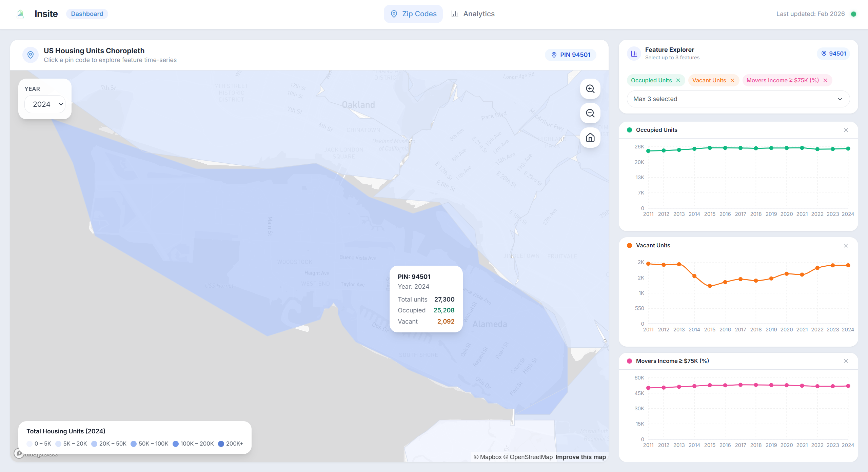The height and width of the screenshot is (472, 868).
Task: Click the Feature Explorer chart icon
Action: pyautogui.click(x=634, y=54)
